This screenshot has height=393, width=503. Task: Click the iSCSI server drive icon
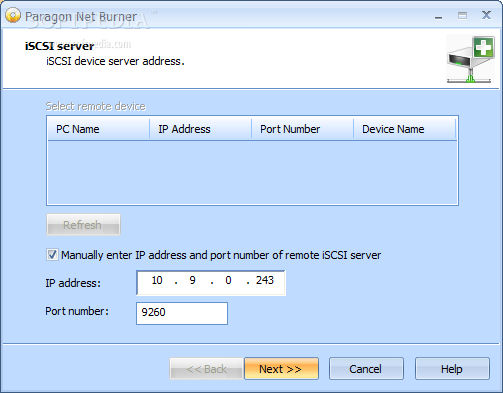[x=470, y=59]
